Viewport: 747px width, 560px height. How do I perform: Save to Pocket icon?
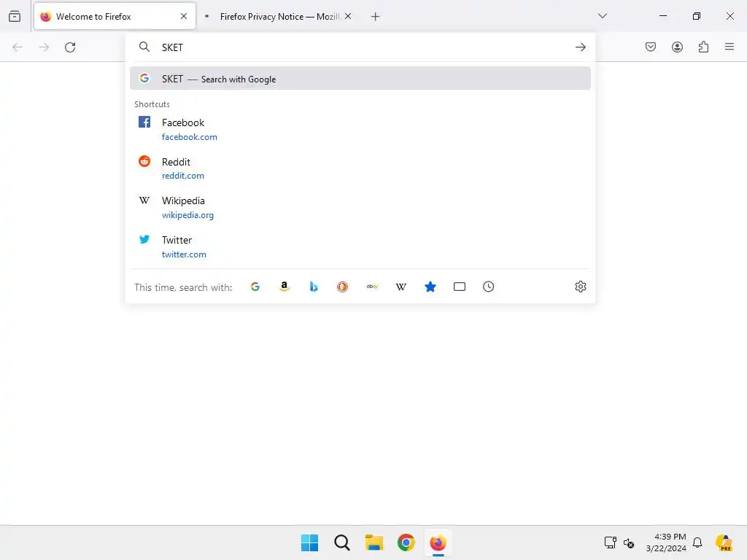[x=651, y=47]
